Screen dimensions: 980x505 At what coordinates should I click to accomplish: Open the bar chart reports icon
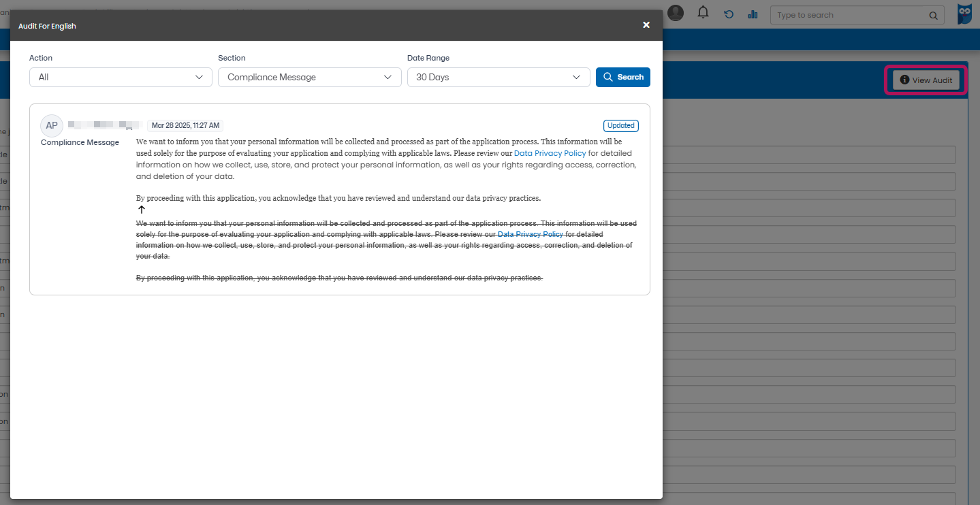coord(753,14)
